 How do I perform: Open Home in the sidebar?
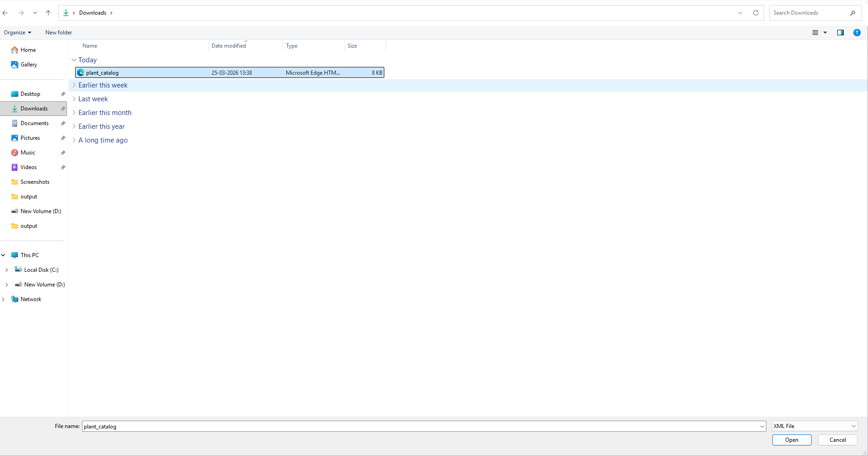point(28,50)
